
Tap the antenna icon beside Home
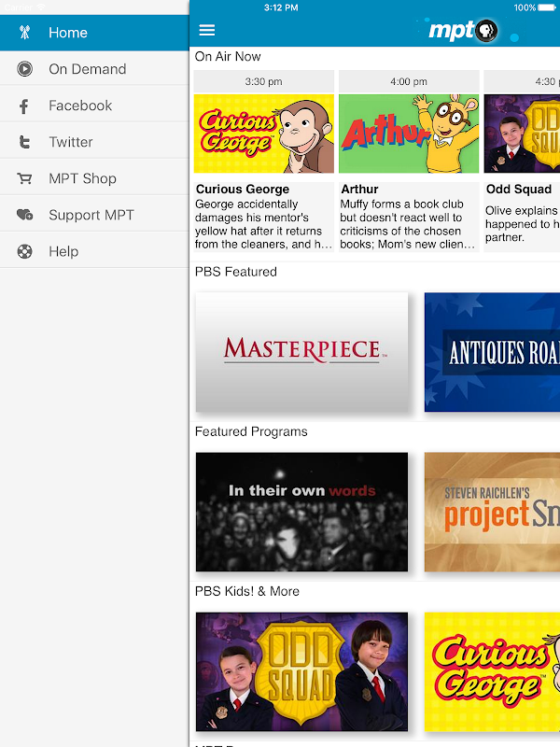click(x=25, y=33)
